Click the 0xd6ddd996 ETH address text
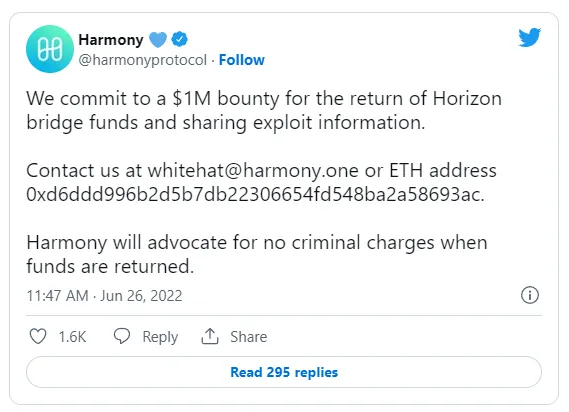The image size is (569, 412). coord(255,194)
